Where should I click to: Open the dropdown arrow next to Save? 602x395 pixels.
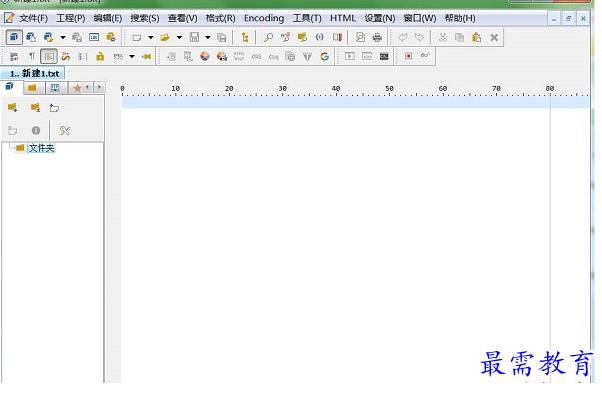pos(208,38)
